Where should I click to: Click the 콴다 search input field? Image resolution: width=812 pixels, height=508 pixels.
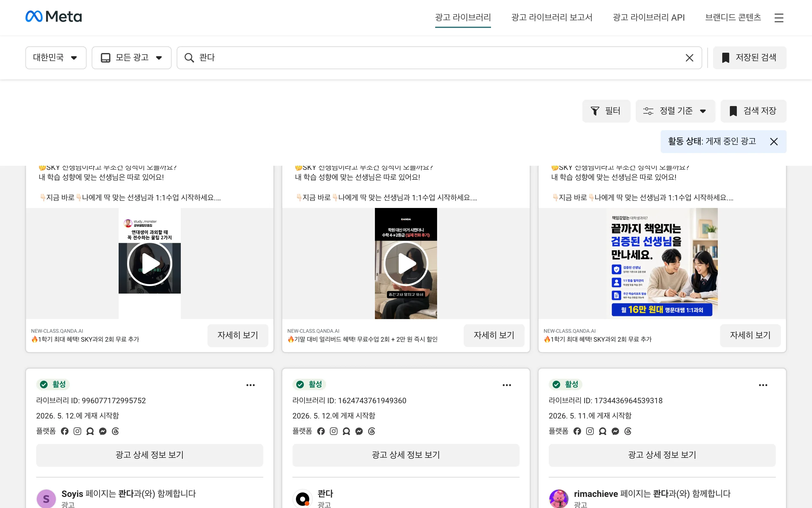pos(439,58)
